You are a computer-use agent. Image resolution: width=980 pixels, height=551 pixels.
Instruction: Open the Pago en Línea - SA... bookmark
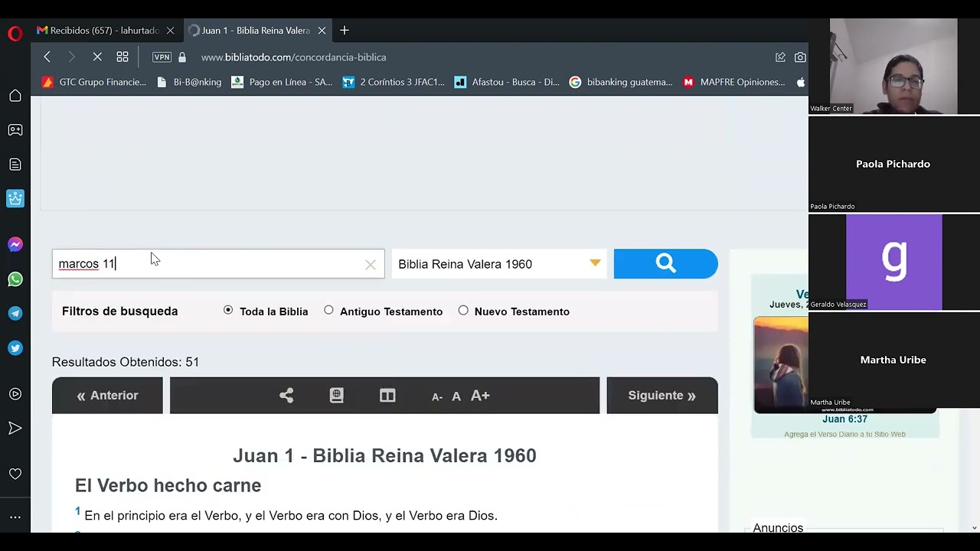282,82
